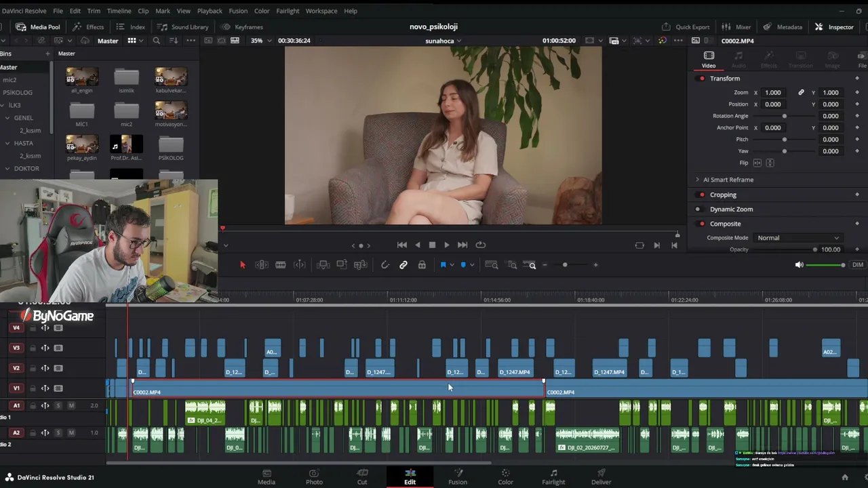This screenshot has height=488, width=868.
Task: Collapse the HASTA bin
Action: (x=7, y=143)
